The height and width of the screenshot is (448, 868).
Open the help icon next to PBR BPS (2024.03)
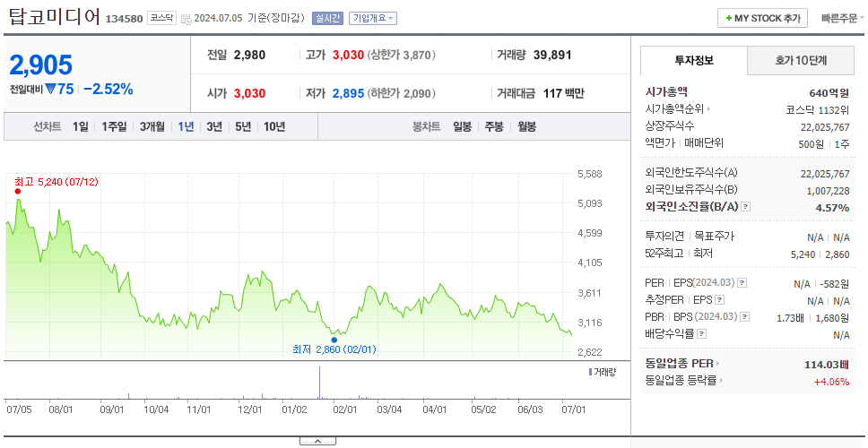click(x=745, y=317)
